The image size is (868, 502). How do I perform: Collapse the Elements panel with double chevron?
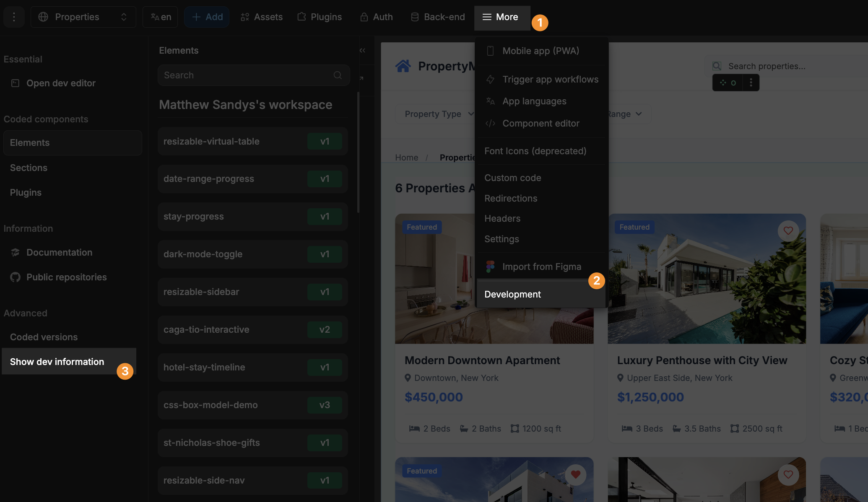[x=362, y=50]
